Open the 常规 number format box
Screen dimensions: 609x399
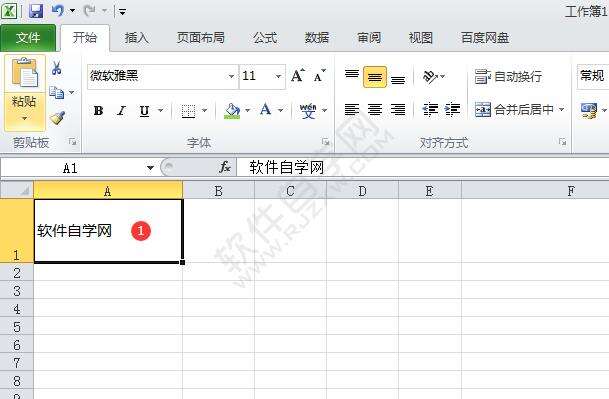click(593, 76)
